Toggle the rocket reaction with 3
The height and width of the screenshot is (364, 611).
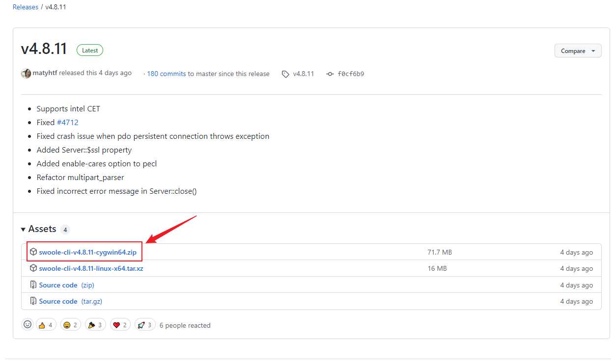pos(145,325)
